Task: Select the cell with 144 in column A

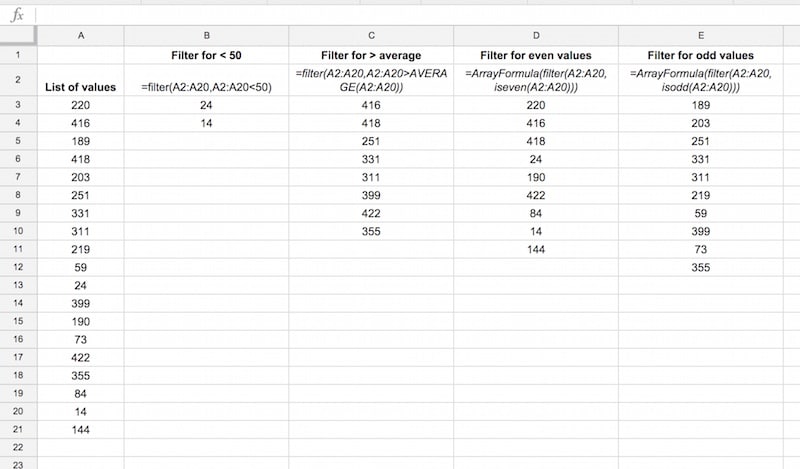Action: (79, 429)
